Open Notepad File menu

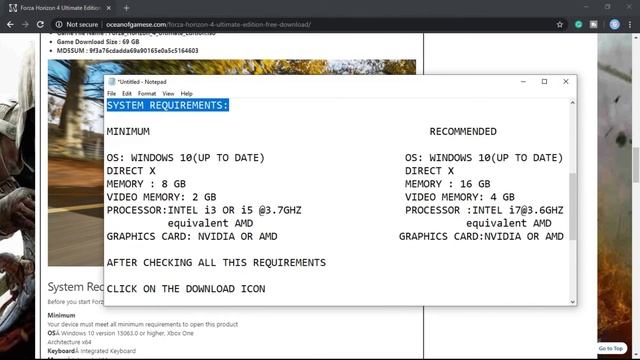tap(111, 93)
